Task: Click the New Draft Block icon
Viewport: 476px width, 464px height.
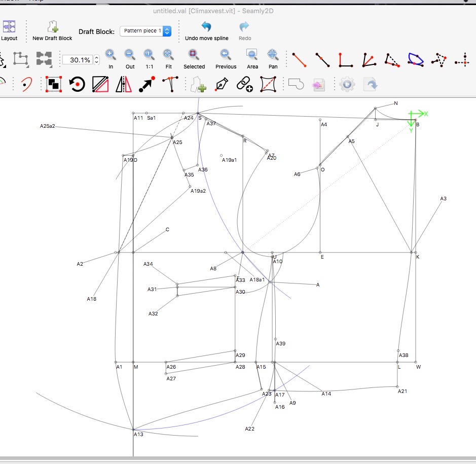Action: pyautogui.click(x=52, y=27)
